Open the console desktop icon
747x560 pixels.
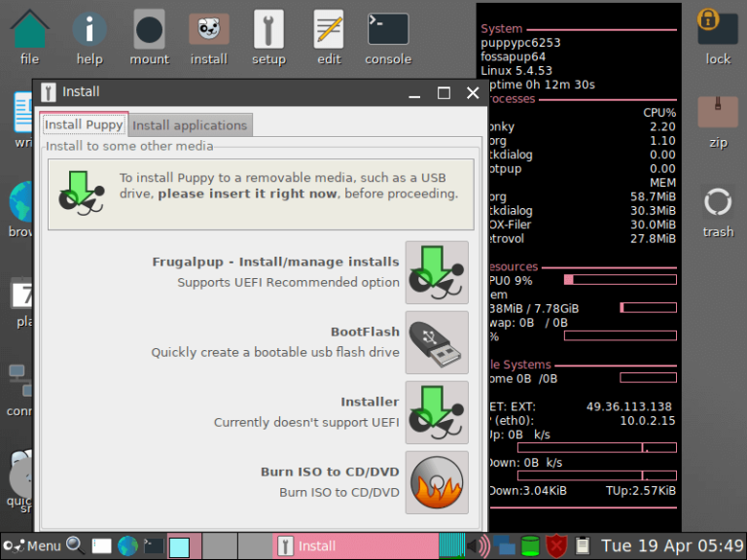click(x=388, y=30)
